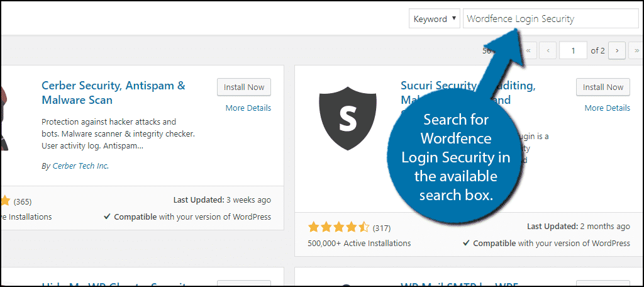The image size is (644, 287).
Task: Click Cerber's Compatible with your version text
Action: click(x=187, y=217)
